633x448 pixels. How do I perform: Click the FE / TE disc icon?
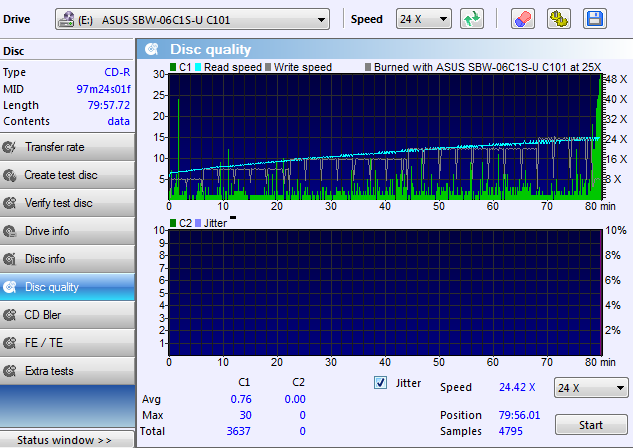10,343
